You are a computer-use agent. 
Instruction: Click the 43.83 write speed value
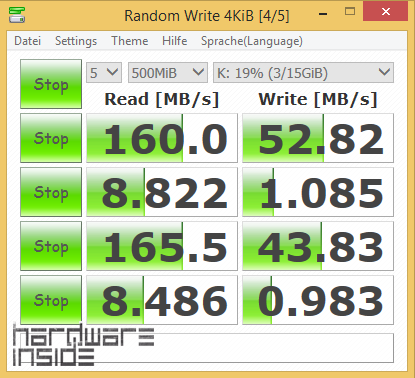[318, 246]
